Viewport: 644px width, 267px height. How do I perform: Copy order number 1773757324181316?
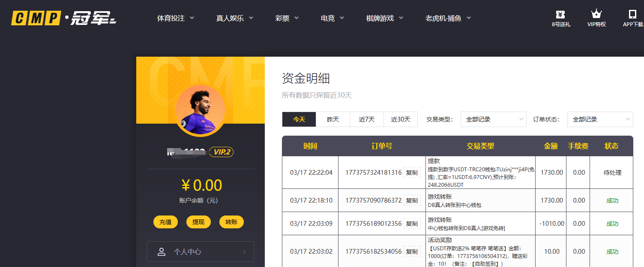tap(412, 173)
